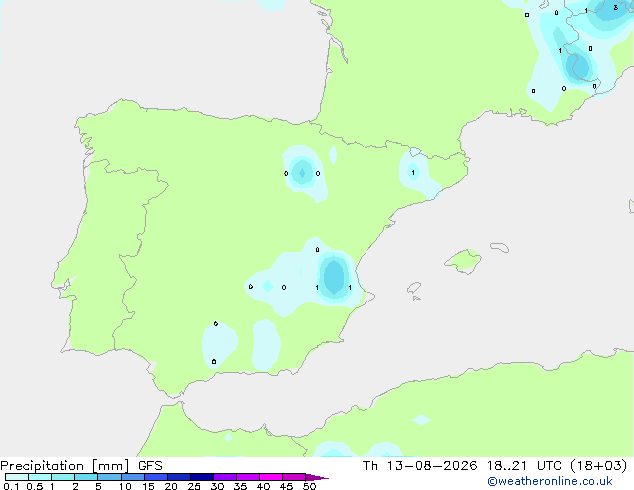Click the legend scale label '35'
The height and width of the screenshot is (490, 634).
(x=240, y=486)
